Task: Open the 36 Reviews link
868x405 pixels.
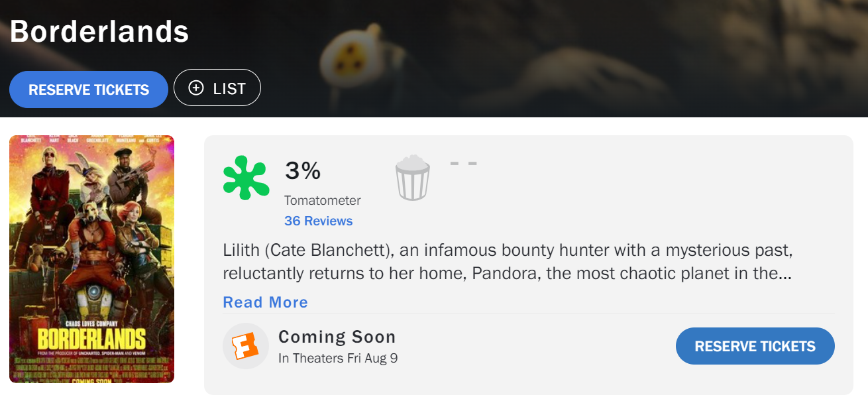Action: (318, 221)
